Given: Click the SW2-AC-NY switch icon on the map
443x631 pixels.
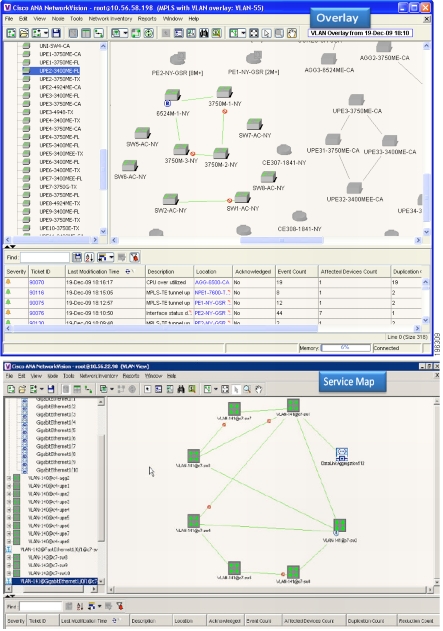Looking at the screenshot, I should tap(171, 199).
